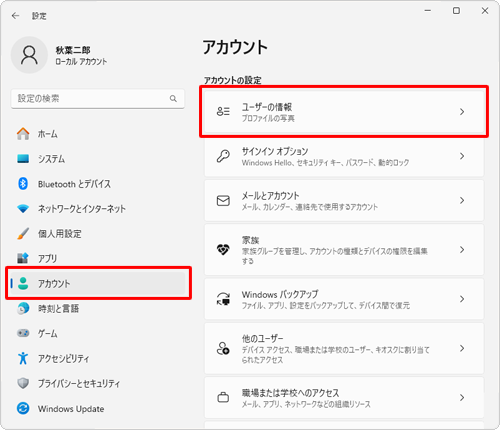The image size is (500, 430).
Task: Minimize the 設定 window
Action: point(428,11)
